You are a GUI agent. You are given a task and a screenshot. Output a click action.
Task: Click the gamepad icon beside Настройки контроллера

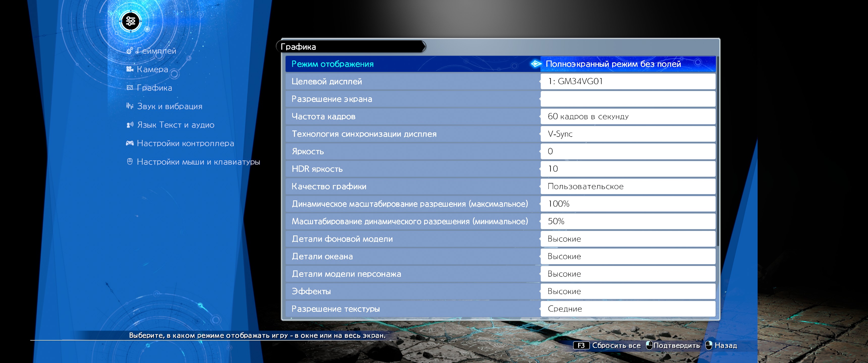[x=130, y=143]
